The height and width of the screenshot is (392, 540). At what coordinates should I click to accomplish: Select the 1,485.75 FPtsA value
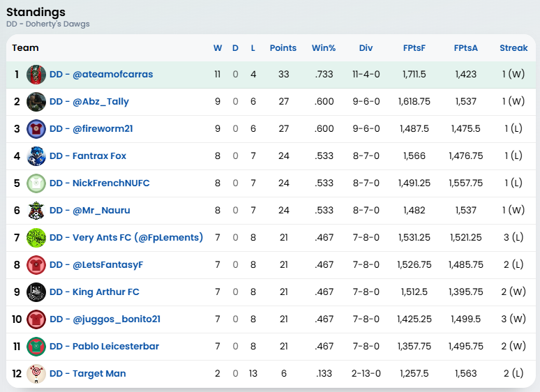coord(465,264)
